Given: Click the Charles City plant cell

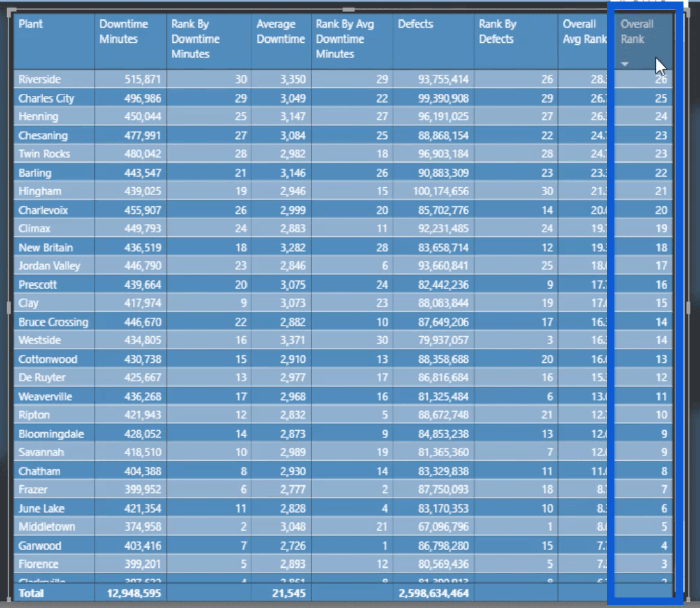Looking at the screenshot, I should click(x=46, y=98).
